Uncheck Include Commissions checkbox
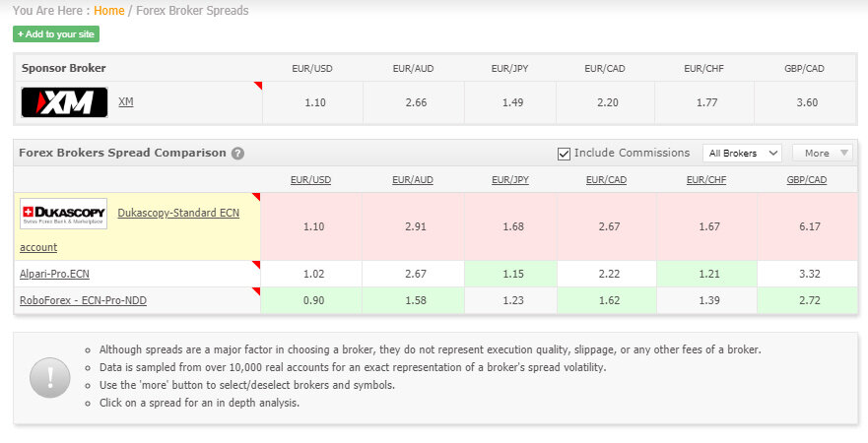The height and width of the screenshot is (443, 868). pos(564,154)
